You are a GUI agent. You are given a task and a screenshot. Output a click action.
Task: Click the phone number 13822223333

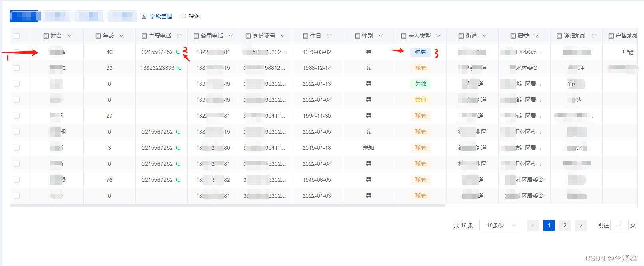(x=157, y=68)
